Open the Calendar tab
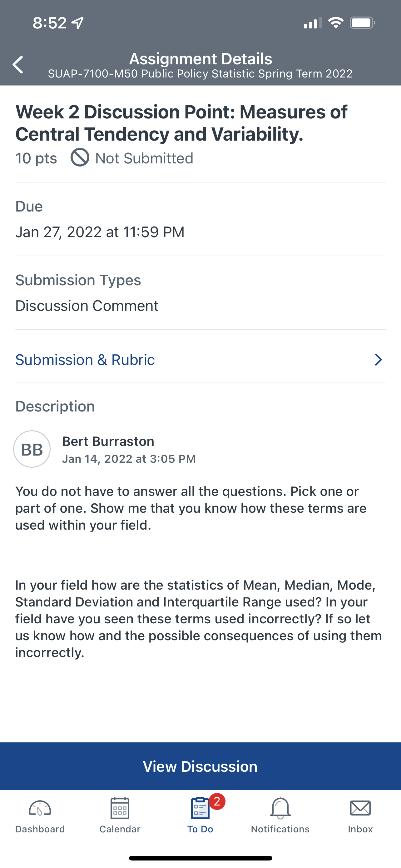 tap(120, 815)
